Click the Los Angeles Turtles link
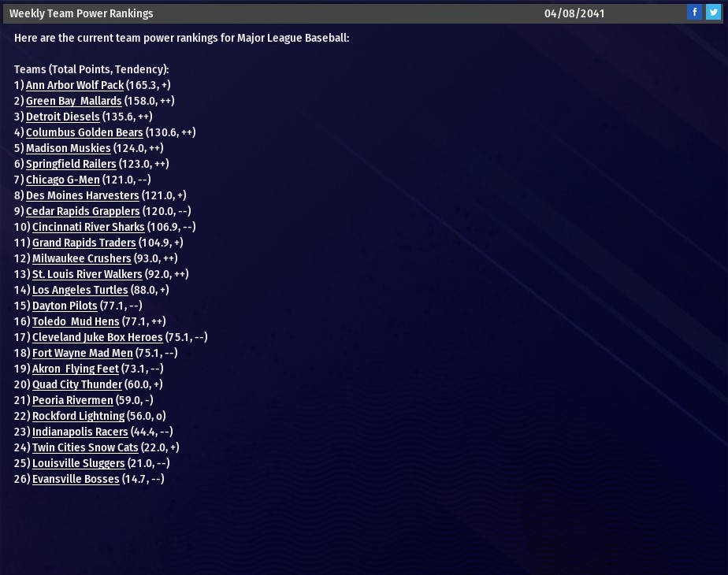This screenshot has height=575, width=728. click(x=80, y=291)
